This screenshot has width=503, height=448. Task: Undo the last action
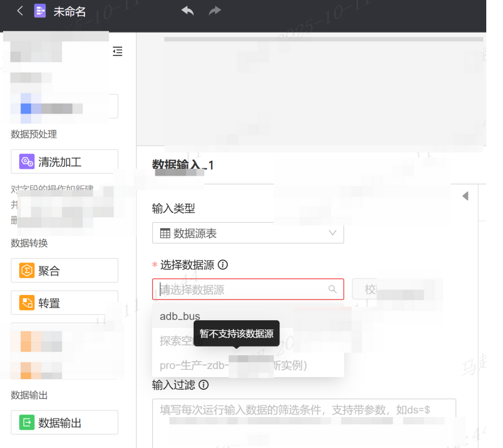[x=188, y=11]
